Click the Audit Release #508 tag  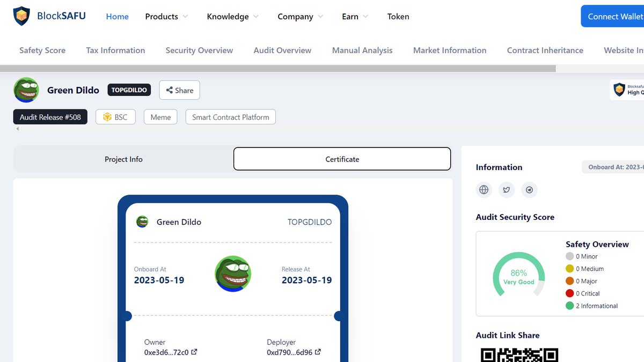[50, 117]
